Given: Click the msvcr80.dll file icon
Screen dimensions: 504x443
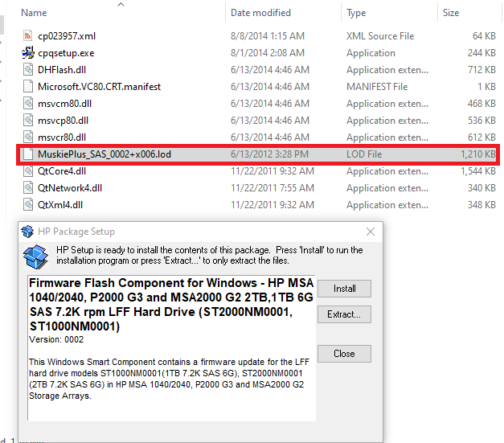Looking at the screenshot, I should pos(28,137).
